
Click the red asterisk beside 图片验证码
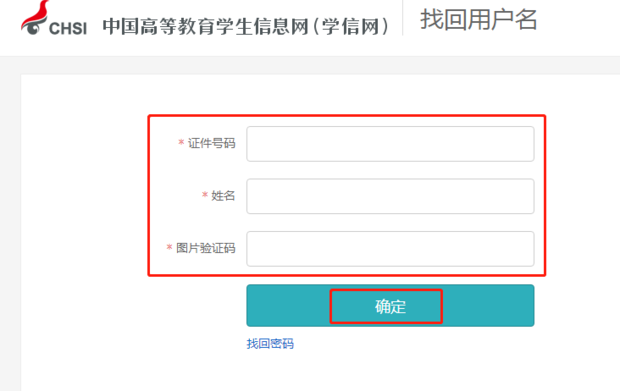pos(169,247)
